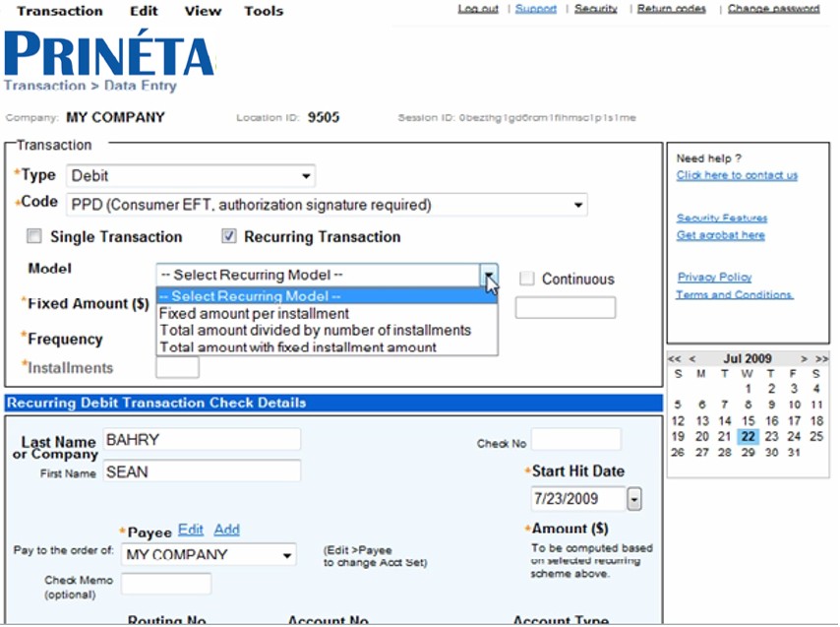Select day 1 in July calendar
Image resolution: width=840 pixels, height=627 pixels.
coord(748,389)
